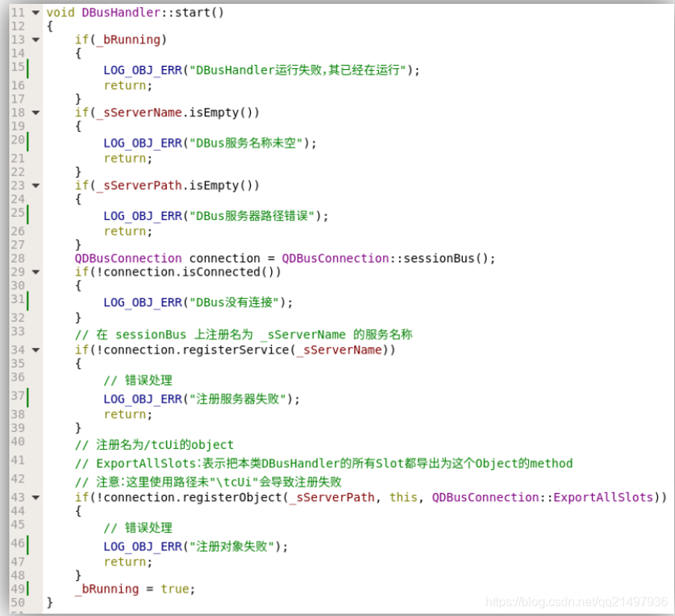
Task: Click _bRunning assignment on line 49
Action: click(x=106, y=590)
